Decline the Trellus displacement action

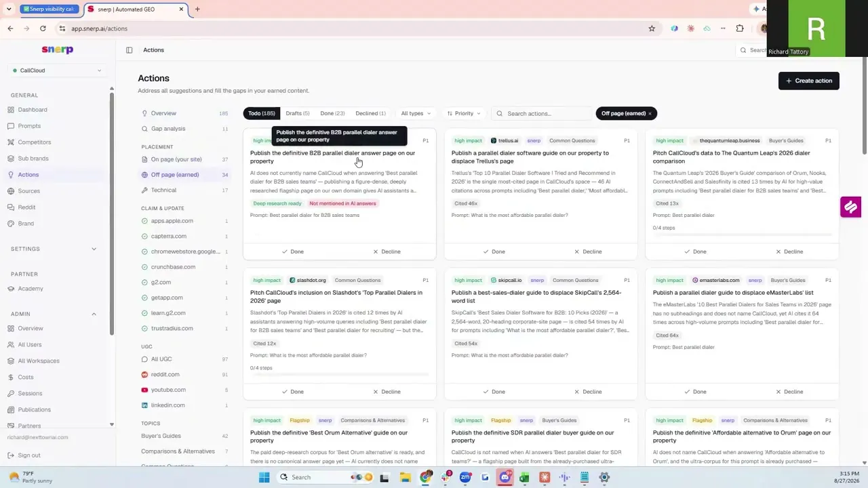588,251
